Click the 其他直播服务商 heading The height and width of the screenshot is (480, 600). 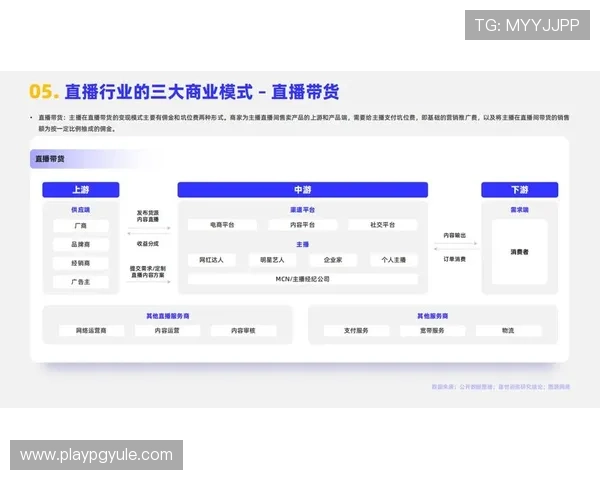pos(168,316)
